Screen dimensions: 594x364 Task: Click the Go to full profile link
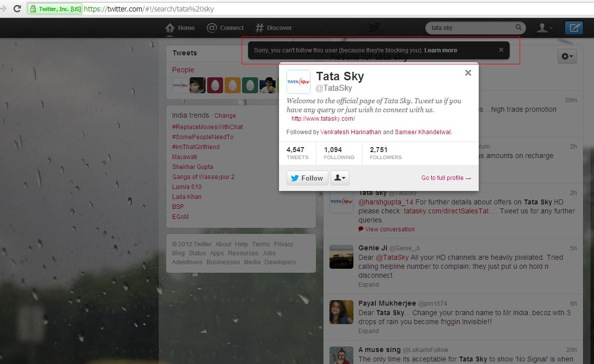pos(446,178)
